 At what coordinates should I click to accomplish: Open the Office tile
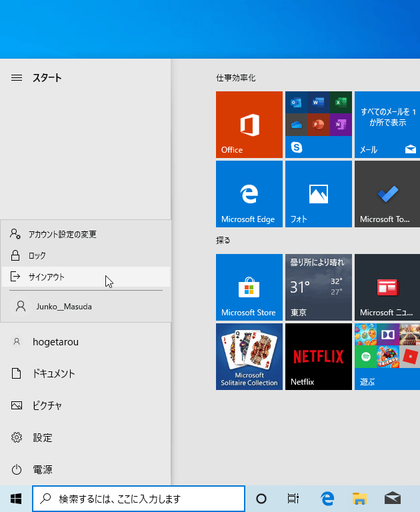tap(249, 125)
